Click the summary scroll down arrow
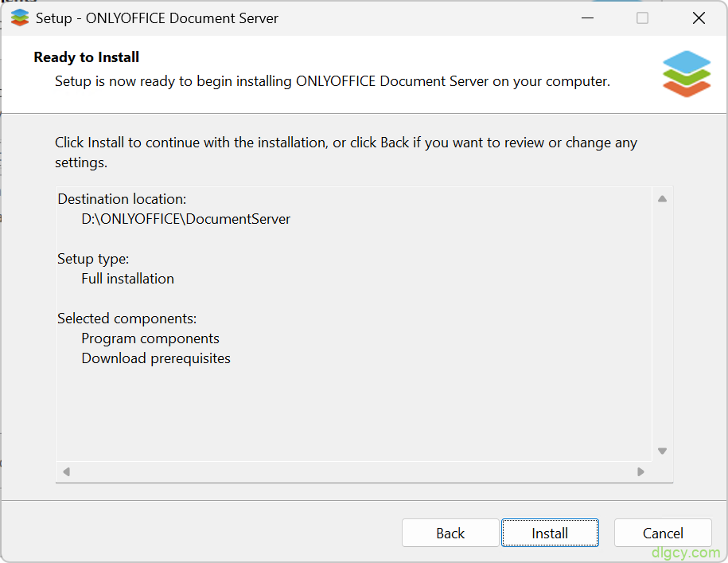The image size is (728, 563). click(x=662, y=451)
